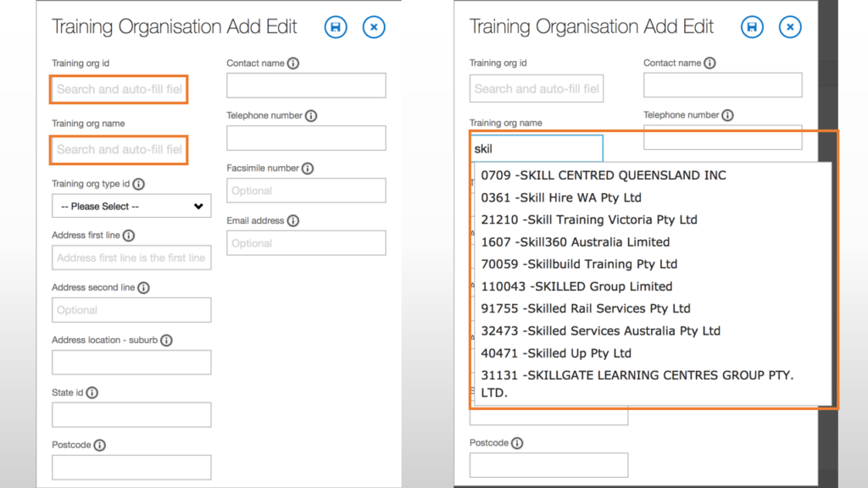Open the Training org type id dropdown
868x488 pixels.
131,206
